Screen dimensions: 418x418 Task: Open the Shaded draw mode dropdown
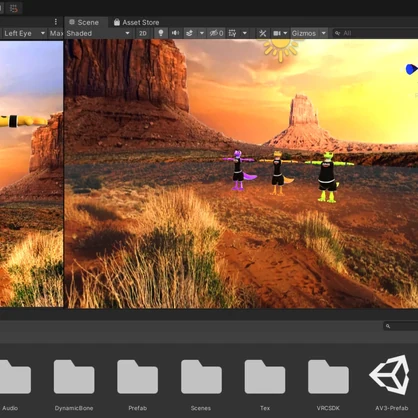pos(98,33)
